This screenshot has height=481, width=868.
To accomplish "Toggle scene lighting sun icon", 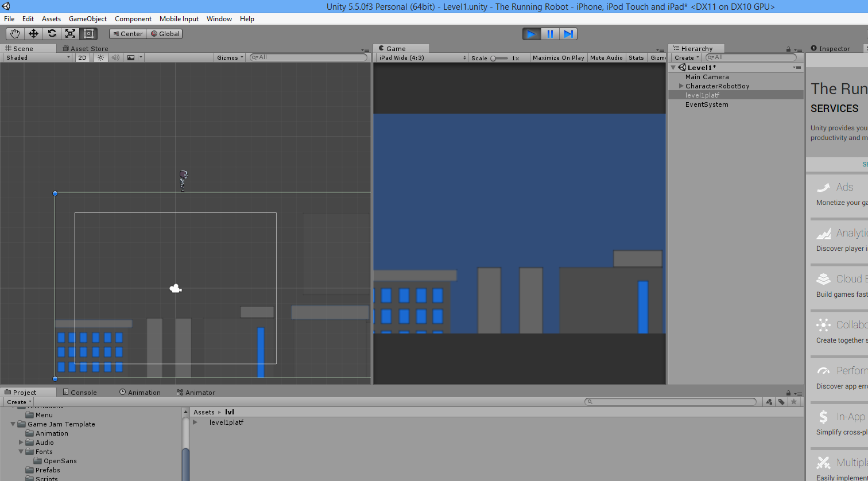I will point(101,57).
